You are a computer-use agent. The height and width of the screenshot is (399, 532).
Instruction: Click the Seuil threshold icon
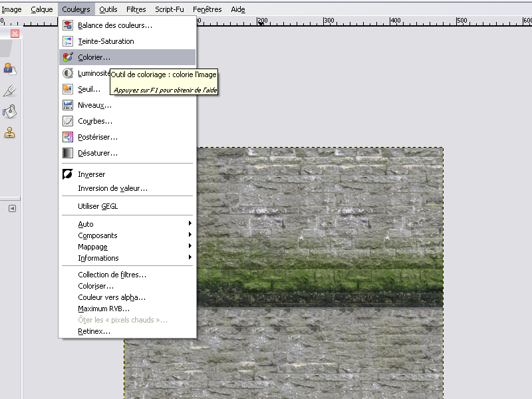point(67,89)
